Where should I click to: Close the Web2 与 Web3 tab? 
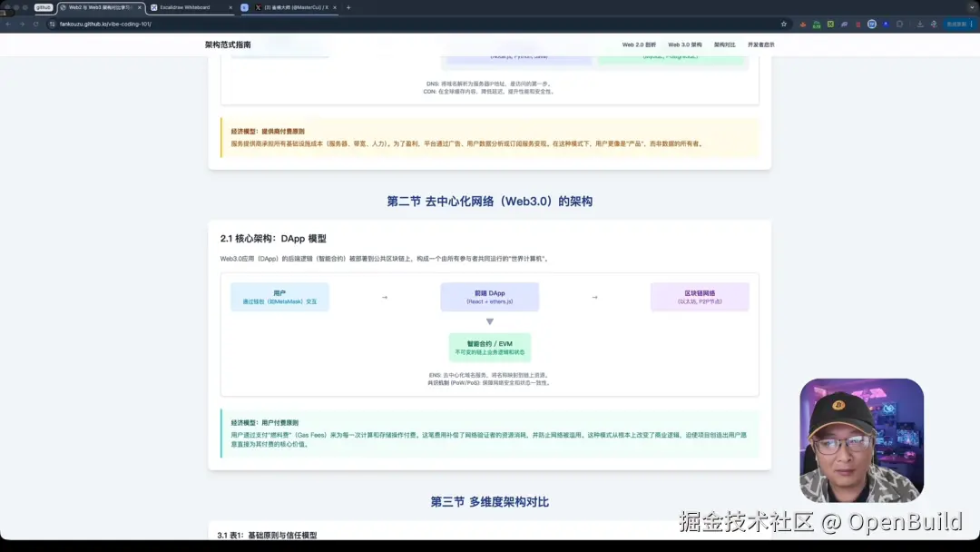click(140, 7)
